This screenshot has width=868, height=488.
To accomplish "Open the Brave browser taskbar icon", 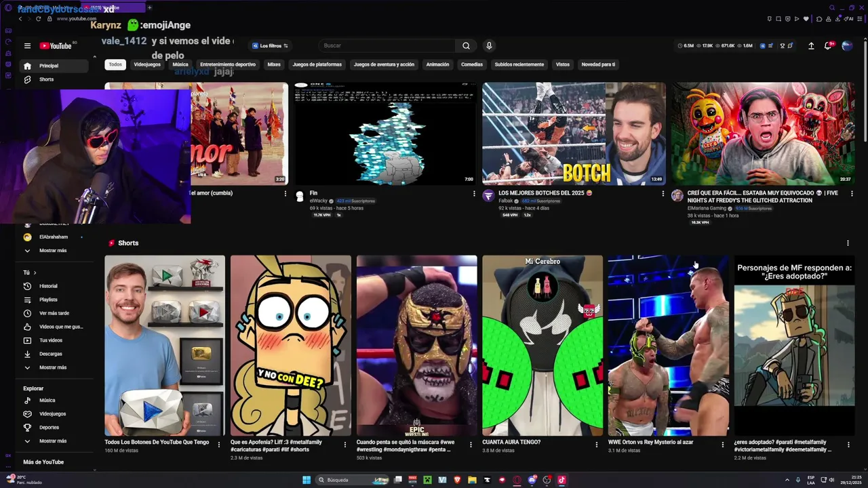I will click(x=457, y=480).
